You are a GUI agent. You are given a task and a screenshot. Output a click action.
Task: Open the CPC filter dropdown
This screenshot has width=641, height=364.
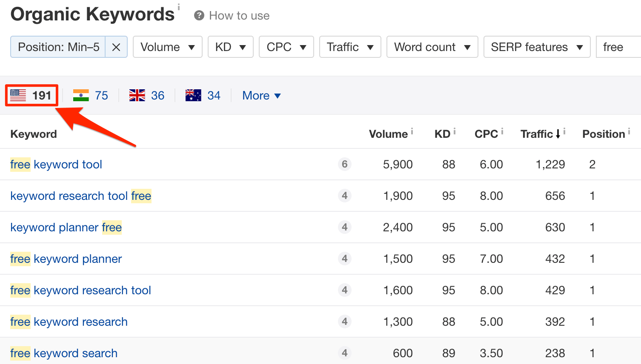point(286,47)
